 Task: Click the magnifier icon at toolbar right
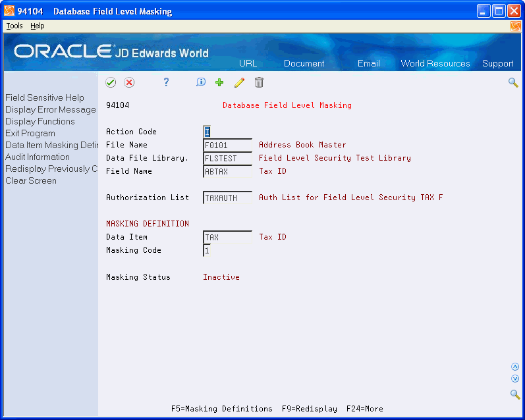coord(513,82)
